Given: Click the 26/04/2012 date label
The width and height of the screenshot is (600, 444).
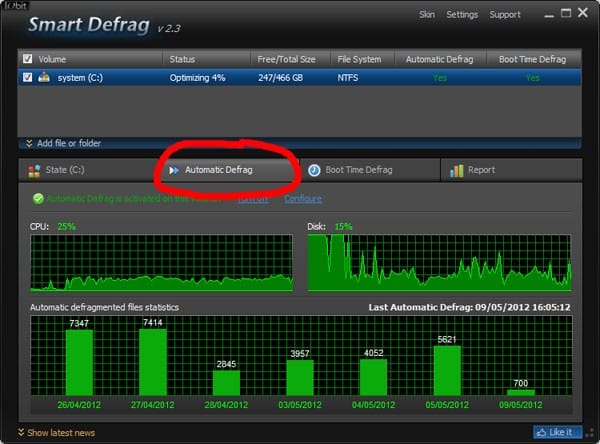Looking at the screenshot, I should click(79, 405).
